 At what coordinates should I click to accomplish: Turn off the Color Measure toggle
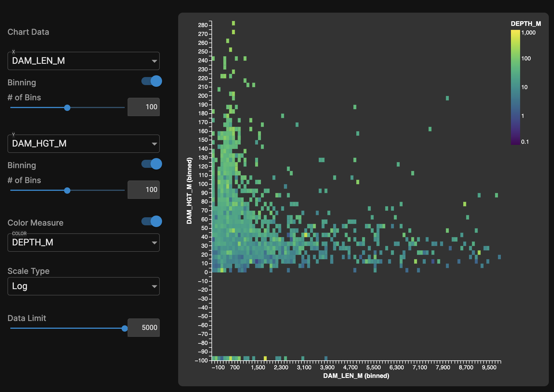pyautogui.click(x=152, y=222)
